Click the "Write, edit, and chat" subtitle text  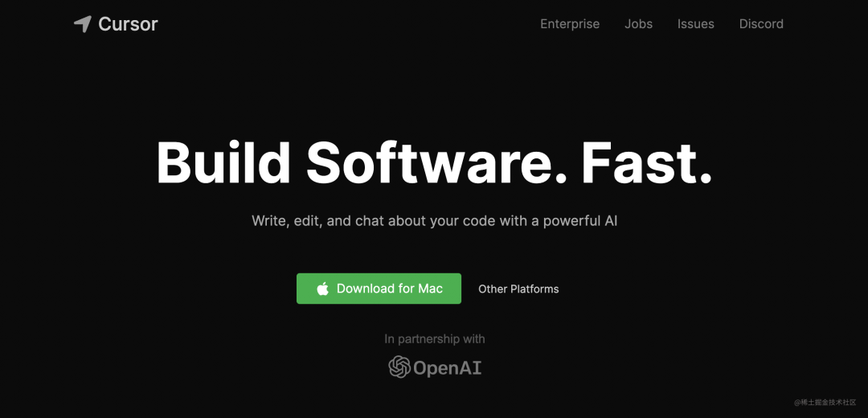[318, 221]
